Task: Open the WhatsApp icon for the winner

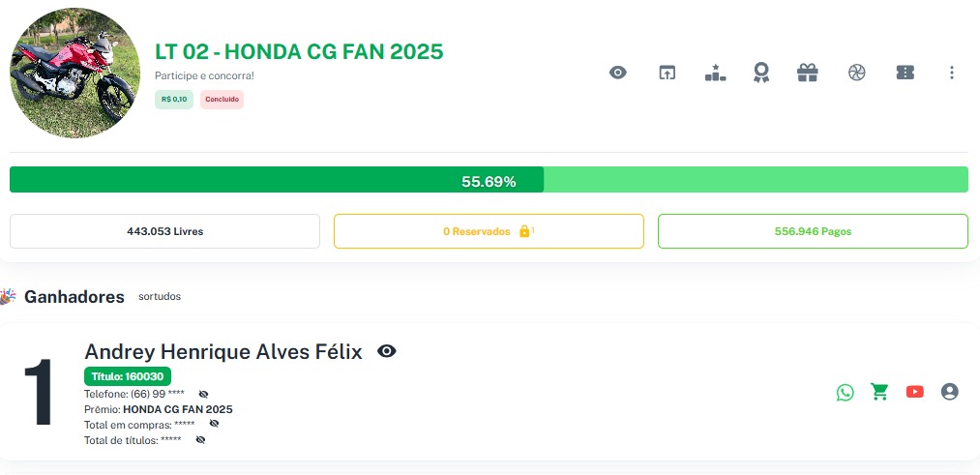Action: 846,392
